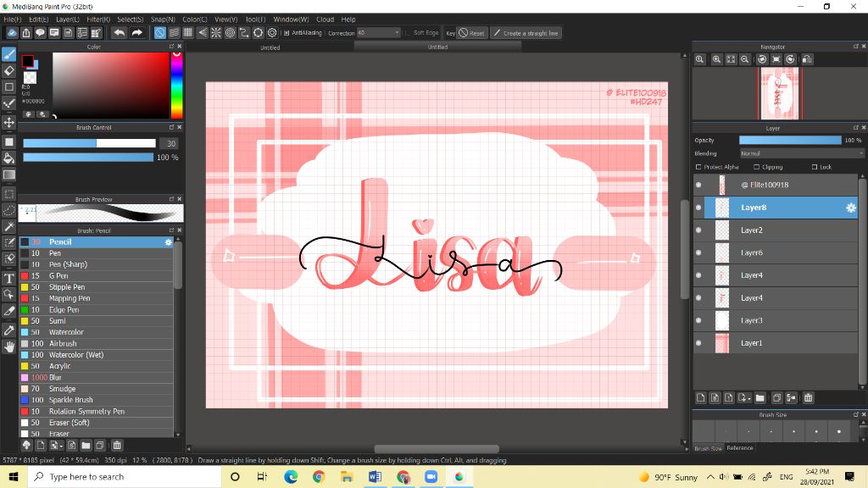Hide the Layer8 layer
Viewport: 868px width, 488px height.
[698, 208]
